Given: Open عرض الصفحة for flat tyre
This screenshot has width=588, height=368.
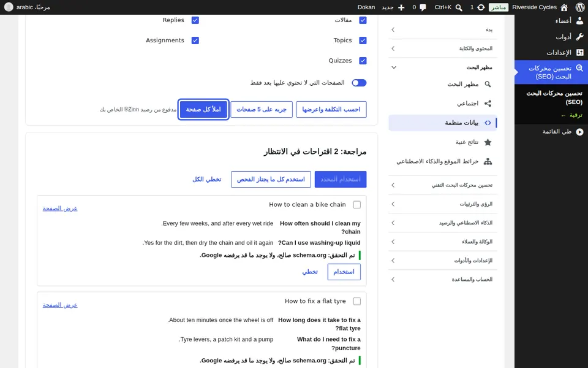Looking at the screenshot, I should [60, 305].
